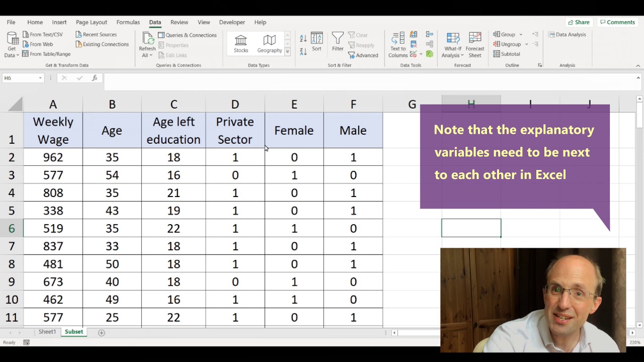The width and height of the screenshot is (644, 362).
Task: Click the macro record status icon
Action: [x=26, y=342]
